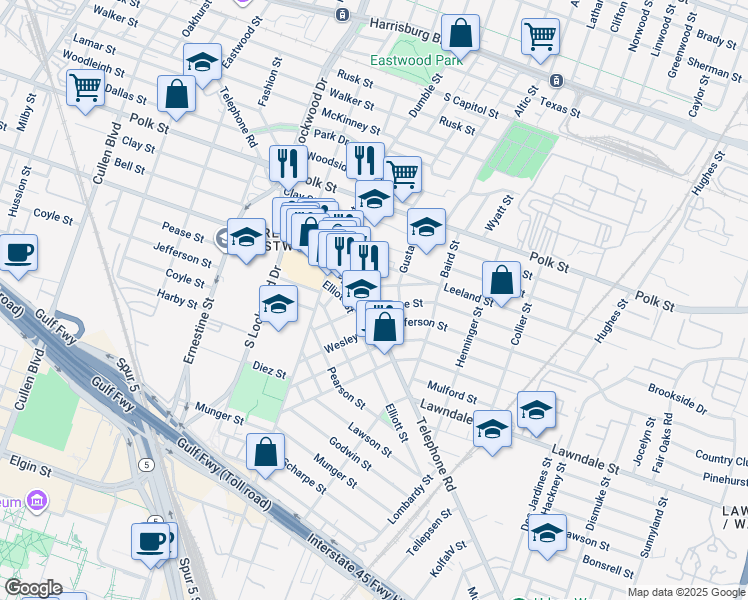Open the coffee cup marker below Coyle St

coord(19,253)
